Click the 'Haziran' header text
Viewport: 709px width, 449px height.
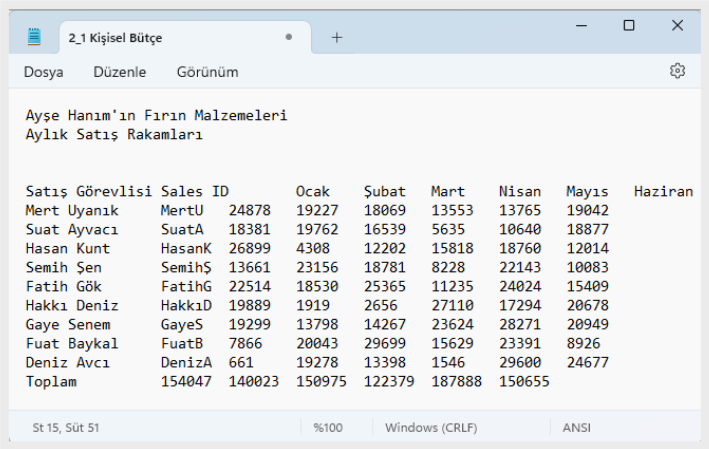click(663, 191)
